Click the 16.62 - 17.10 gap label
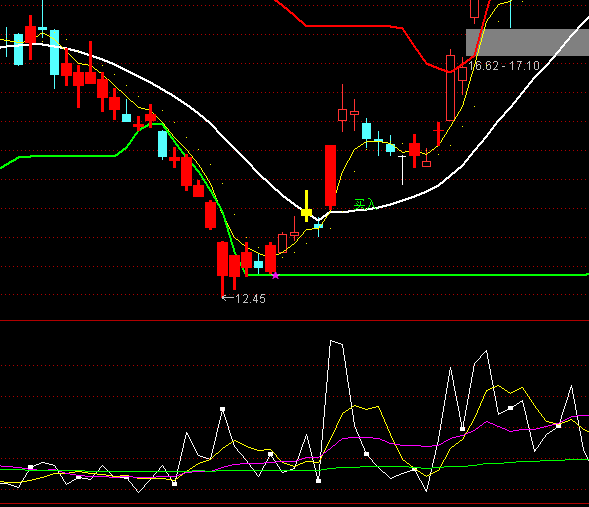Screen dimensions: 589x507 pyautogui.click(x=503, y=66)
